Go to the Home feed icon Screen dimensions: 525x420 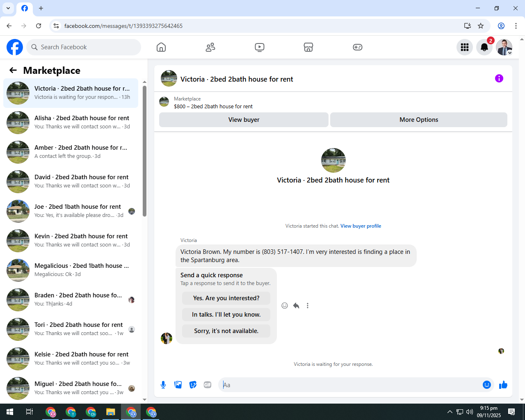coord(161,47)
